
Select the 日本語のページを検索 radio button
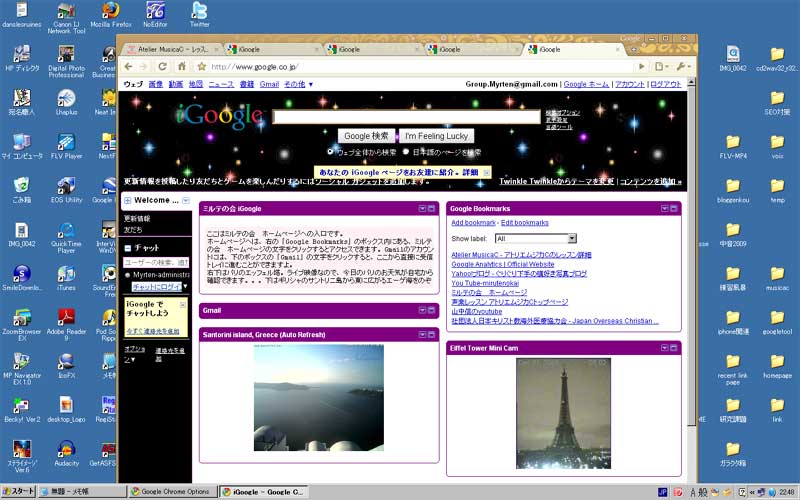pos(406,152)
